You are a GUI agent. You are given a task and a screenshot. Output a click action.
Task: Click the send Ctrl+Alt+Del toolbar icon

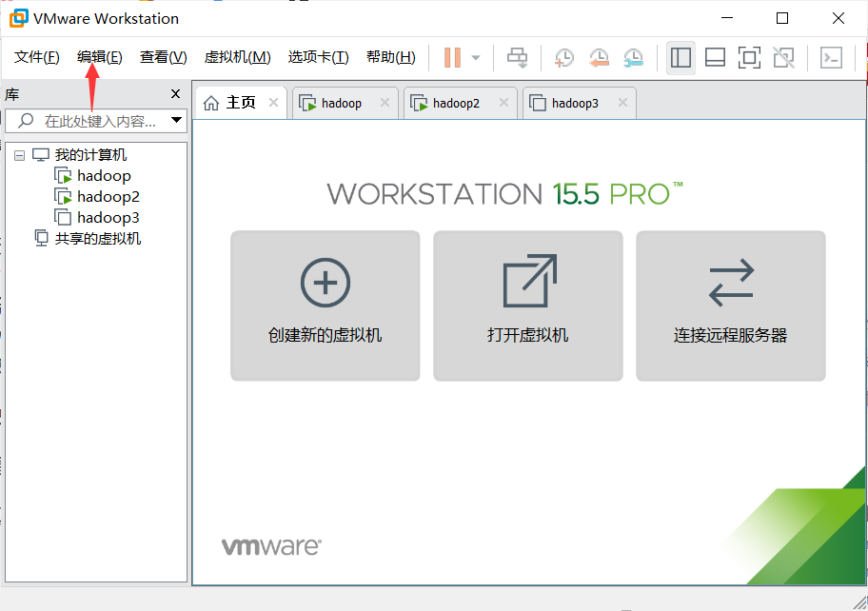[518, 57]
